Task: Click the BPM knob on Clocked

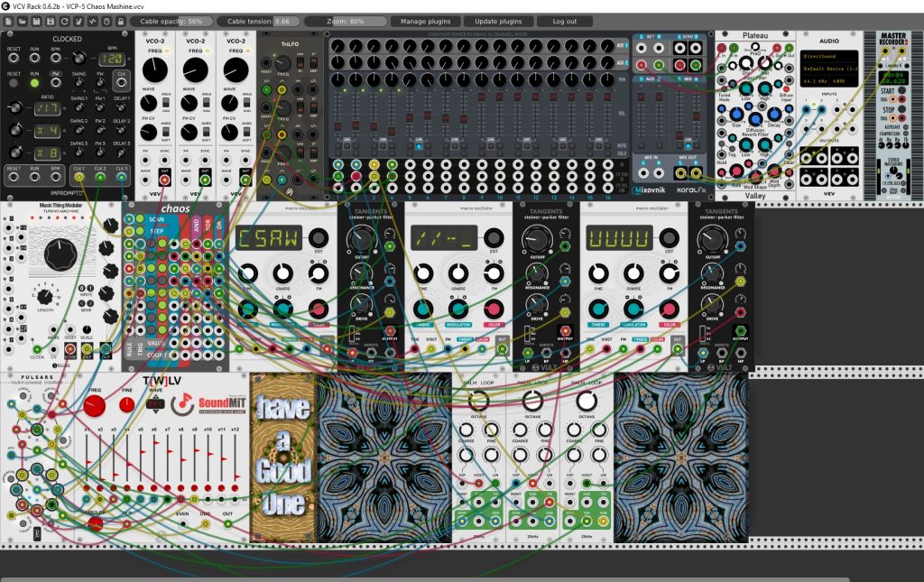Action: [79, 59]
